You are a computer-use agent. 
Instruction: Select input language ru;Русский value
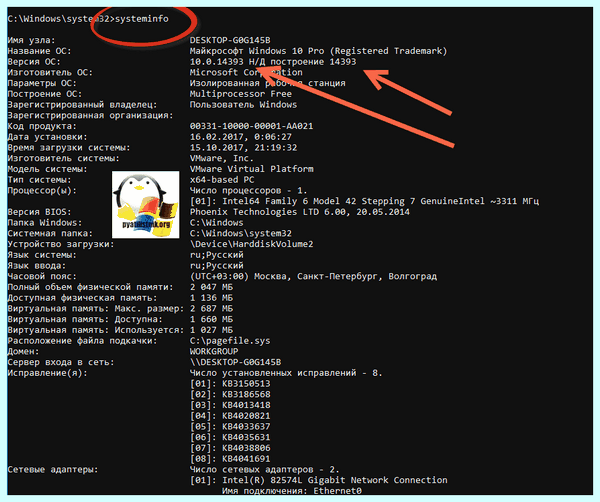tap(217, 265)
